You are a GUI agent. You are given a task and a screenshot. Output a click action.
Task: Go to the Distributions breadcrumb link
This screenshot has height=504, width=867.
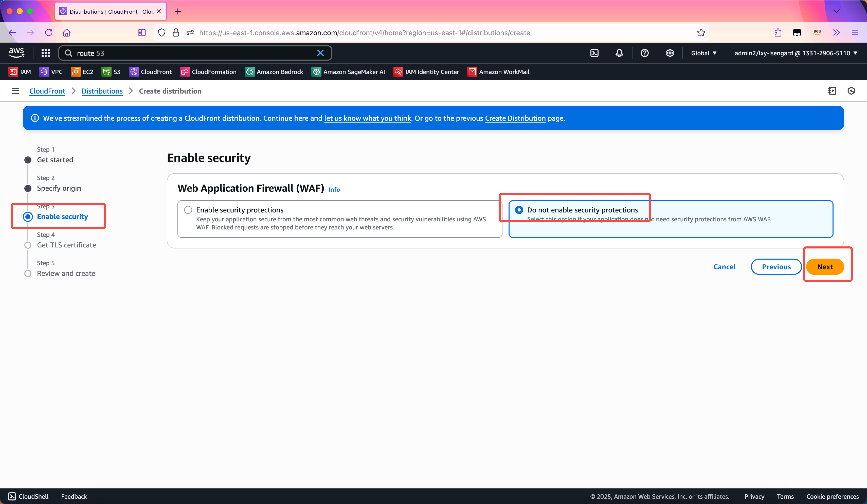(x=102, y=91)
